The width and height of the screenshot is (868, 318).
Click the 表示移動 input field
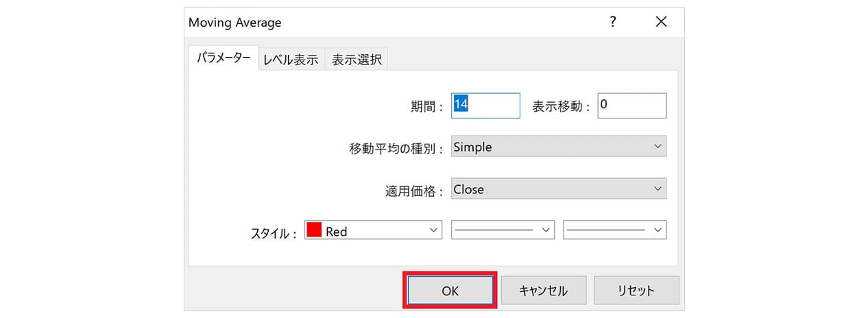pyautogui.click(x=631, y=106)
